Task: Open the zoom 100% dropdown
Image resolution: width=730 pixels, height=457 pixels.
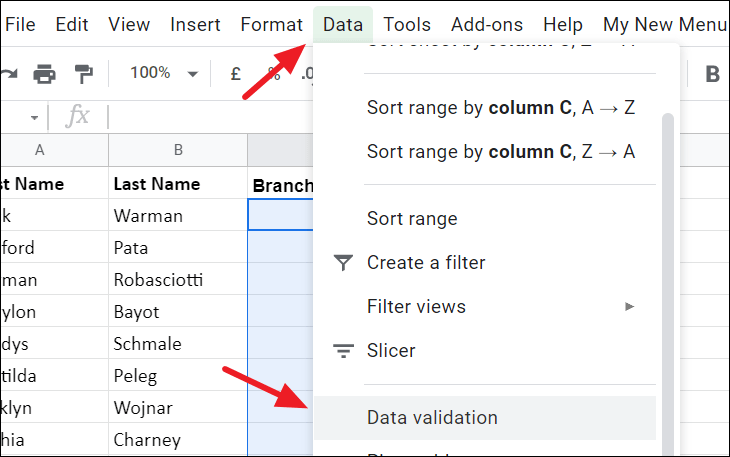Action: coord(164,73)
